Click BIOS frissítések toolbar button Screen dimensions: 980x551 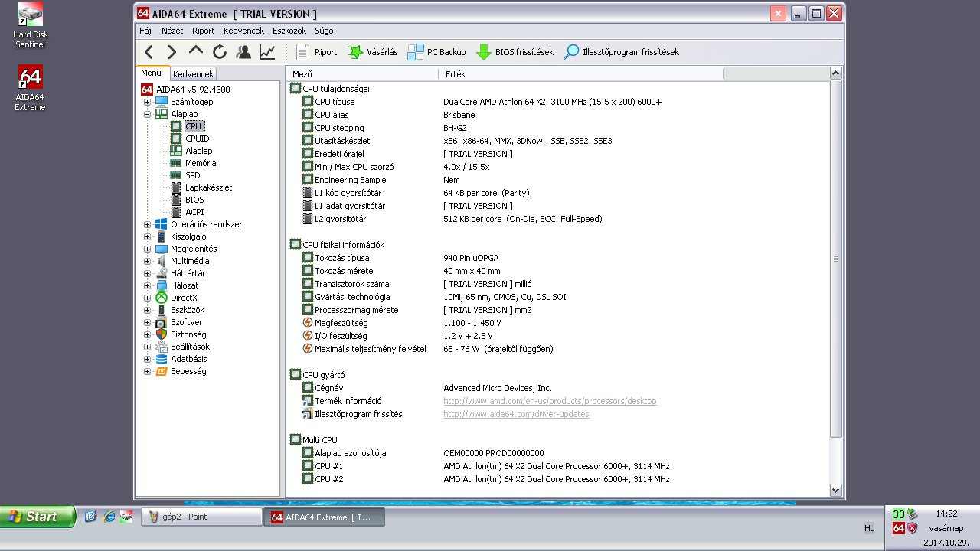(514, 52)
